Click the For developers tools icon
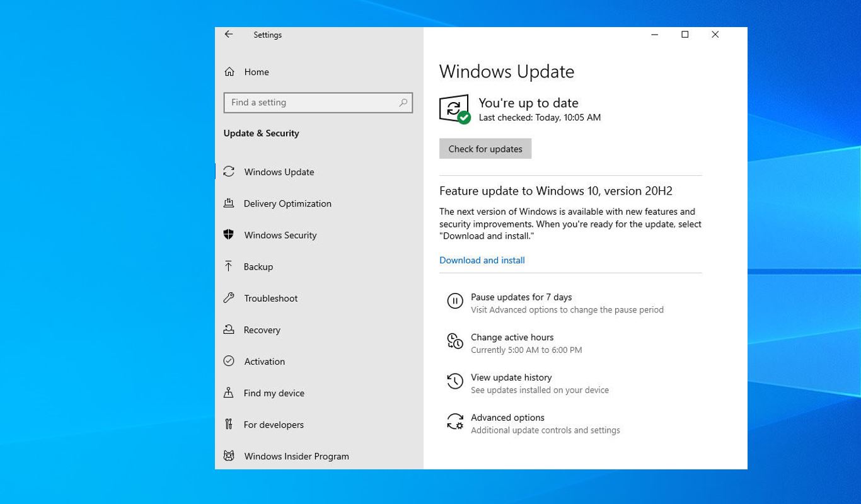Viewport: 861px width, 504px height. point(229,424)
